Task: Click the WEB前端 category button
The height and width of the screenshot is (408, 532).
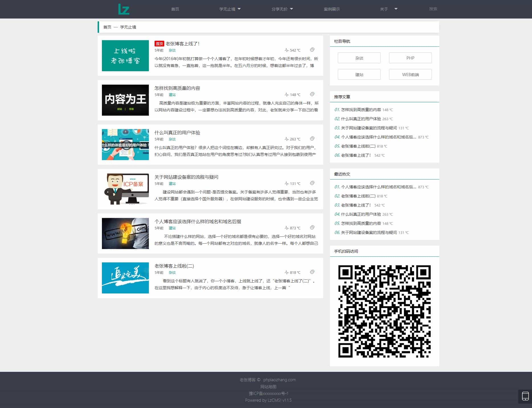Action: click(x=410, y=74)
